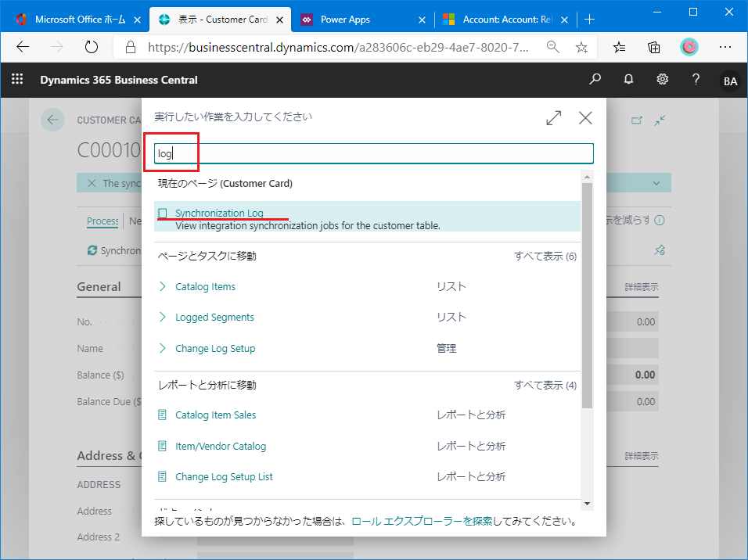Dismiss the sync notification with its X
Viewport: 748px width, 560px height.
tap(92, 183)
